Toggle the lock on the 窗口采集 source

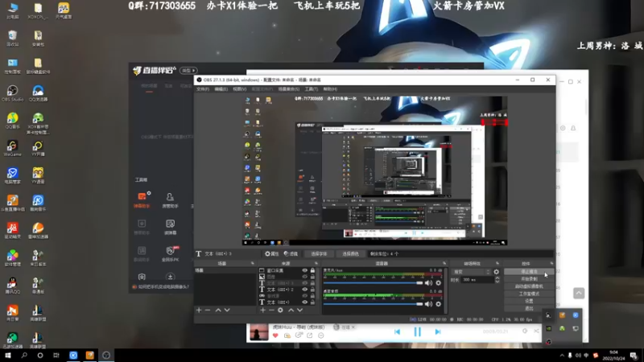point(312,270)
